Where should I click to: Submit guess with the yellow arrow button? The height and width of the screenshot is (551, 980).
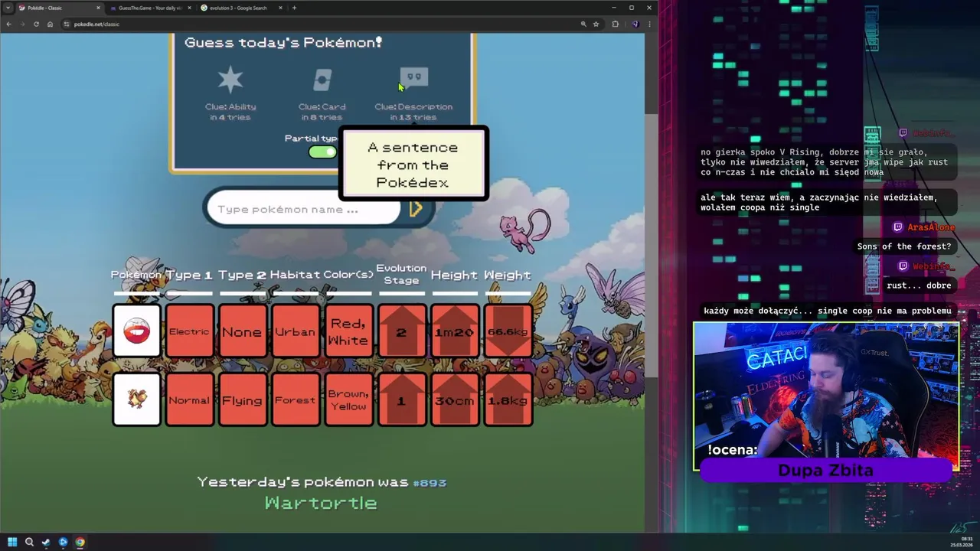pyautogui.click(x=416, y=209)
